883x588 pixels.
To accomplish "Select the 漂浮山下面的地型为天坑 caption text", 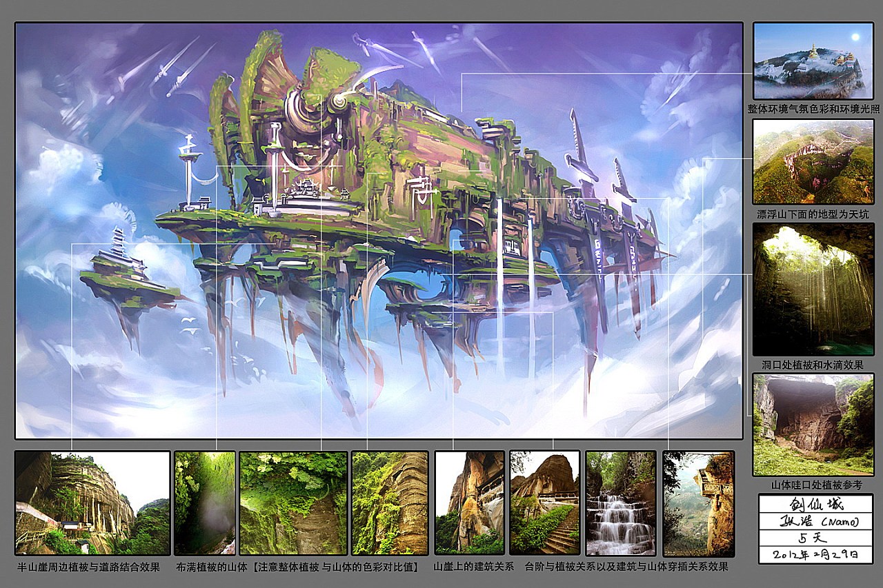I will (813, 214).
